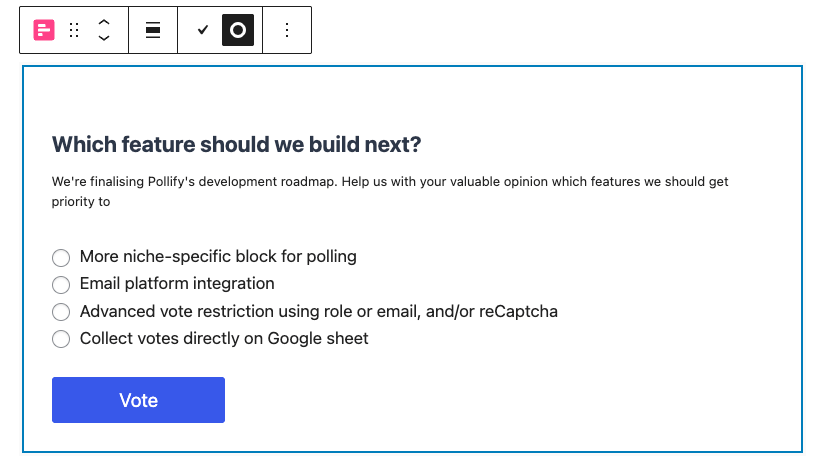Select 'Advanced vote restriction' radio button

click(61, 312)
